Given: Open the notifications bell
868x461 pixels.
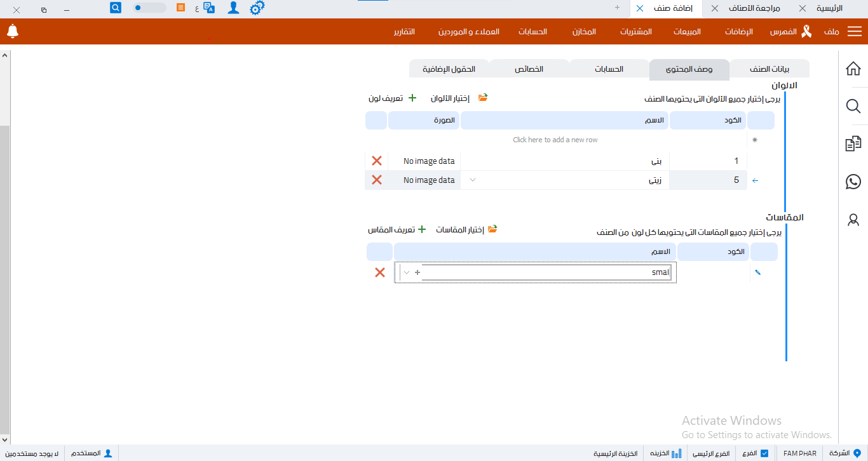Looking at the screenshot, I should click(x=13, y=31).
